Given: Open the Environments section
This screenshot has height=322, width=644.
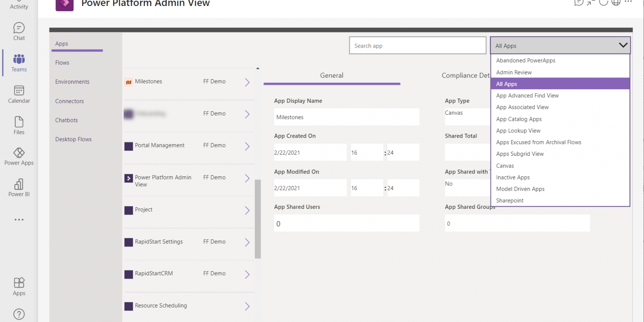Looking at the screenshot, I should [72, 82].
